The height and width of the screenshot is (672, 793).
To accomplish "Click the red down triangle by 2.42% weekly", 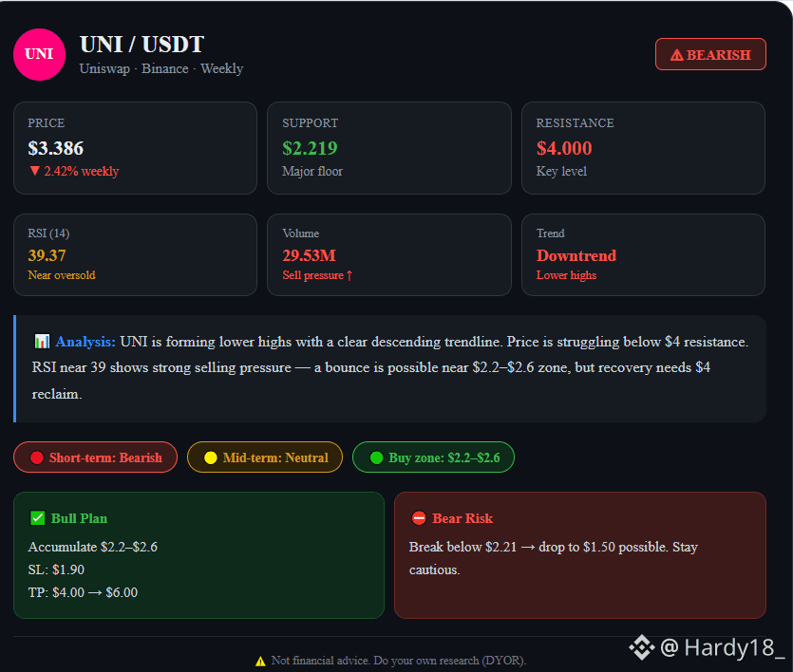I will (x=34, y=171).
